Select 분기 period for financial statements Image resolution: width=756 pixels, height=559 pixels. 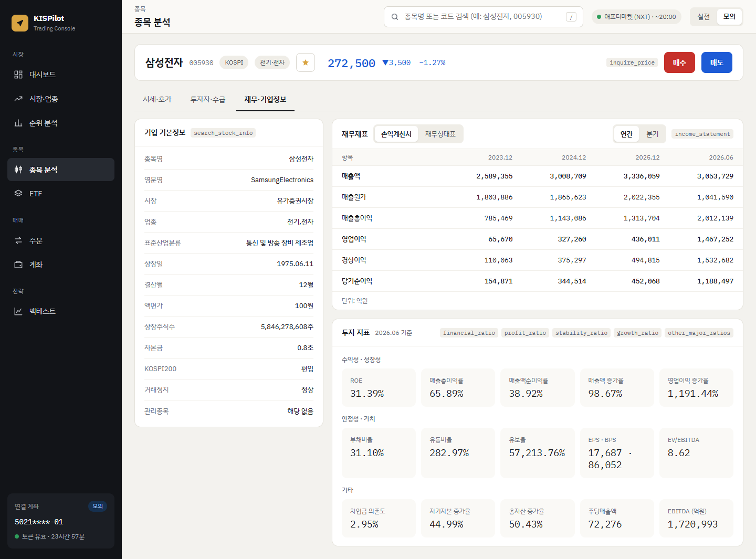pos(653,134)
